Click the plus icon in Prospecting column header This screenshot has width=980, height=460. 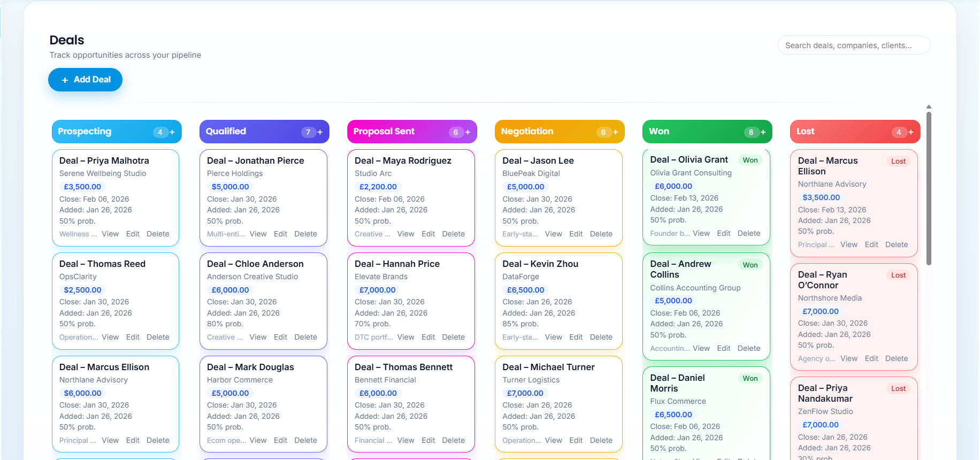tap(172, 132)
